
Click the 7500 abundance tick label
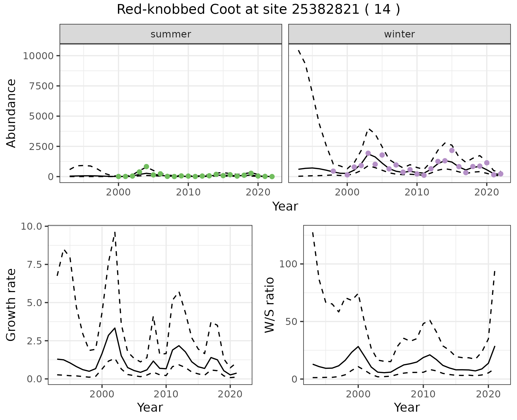tap(42, 86)
